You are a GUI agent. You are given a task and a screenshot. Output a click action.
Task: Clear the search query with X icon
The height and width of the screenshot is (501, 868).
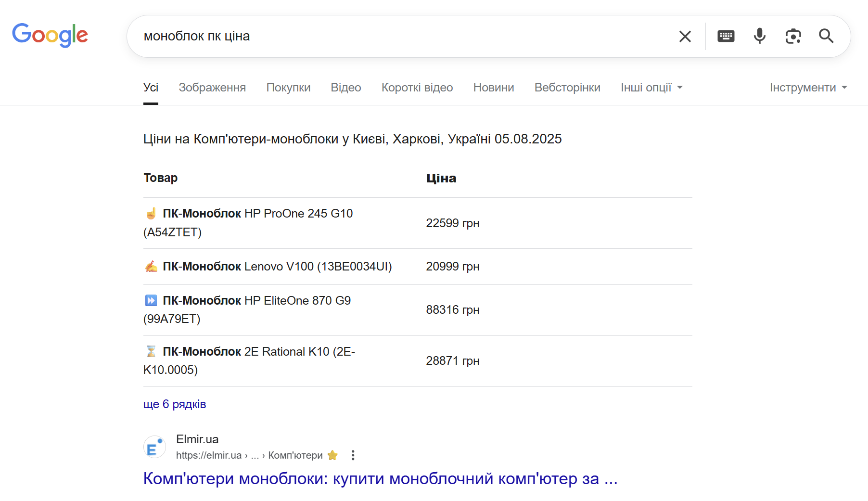click(x=685, y=36)
